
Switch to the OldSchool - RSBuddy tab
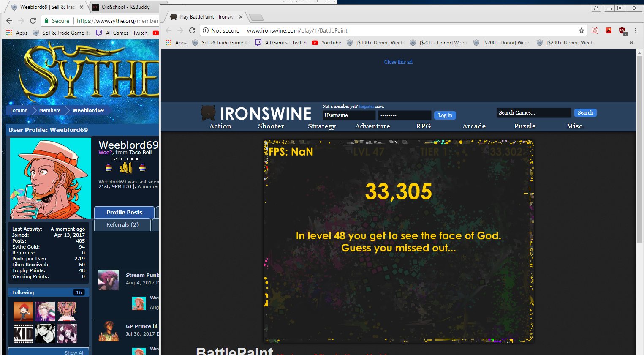point(125,7)
